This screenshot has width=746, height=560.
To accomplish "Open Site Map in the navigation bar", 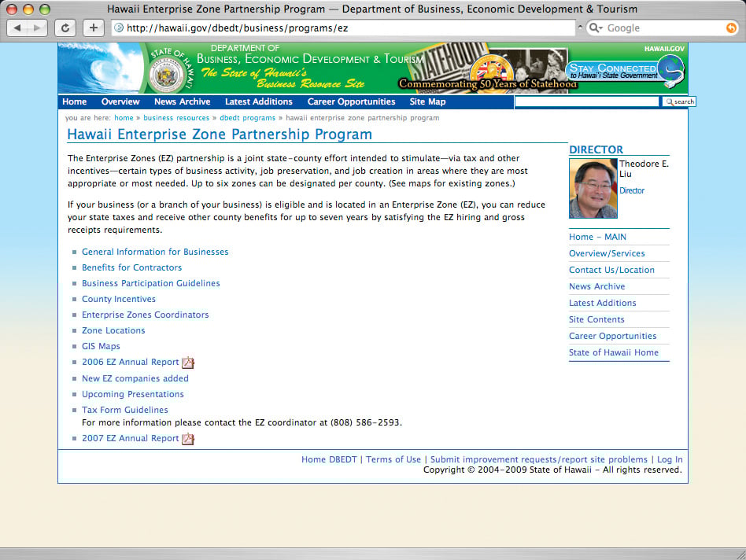I will [x=428, y=101].
